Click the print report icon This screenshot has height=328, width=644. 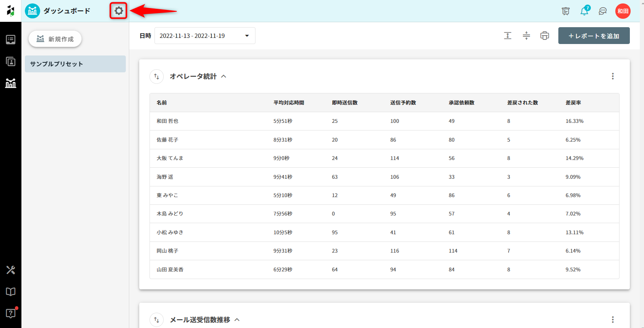pyautogui.click(x=545, y=36)
